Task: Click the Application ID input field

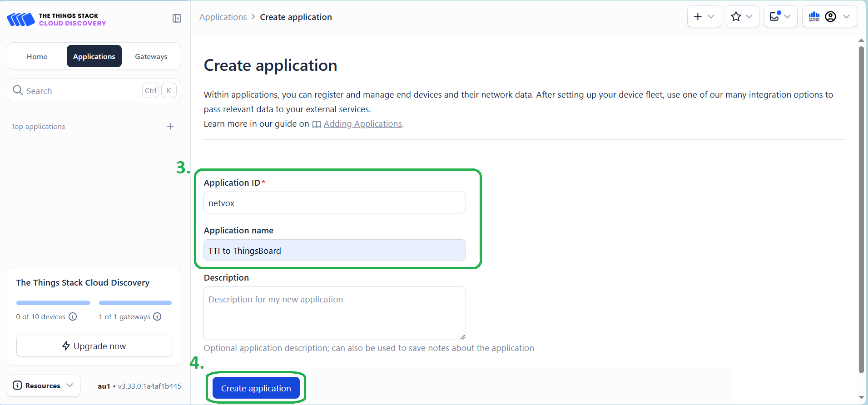Action: 335,202
